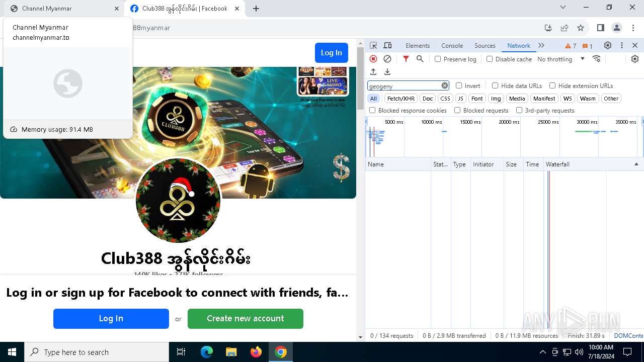Share this page icon
The height and width of the screenshot is (362, 644).
[x=565, y=28]
